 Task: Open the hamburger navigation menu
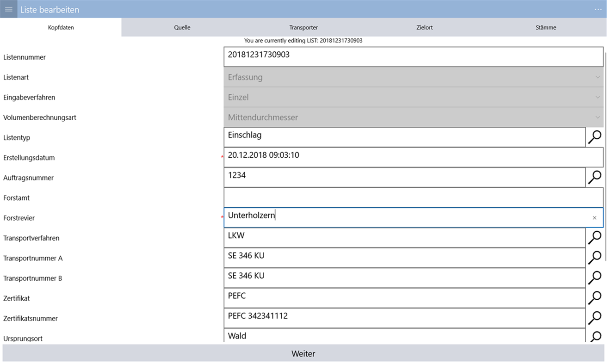coord(8,9)
